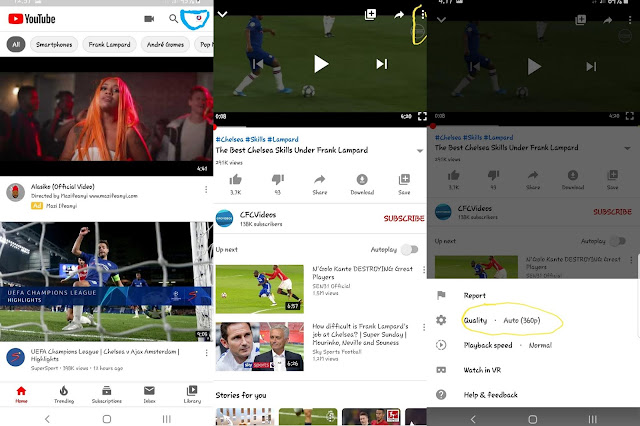640x426 pixels.
Task: Open the #Skills hashtag link
Action: pyautogui.click(x=255, y=139)
